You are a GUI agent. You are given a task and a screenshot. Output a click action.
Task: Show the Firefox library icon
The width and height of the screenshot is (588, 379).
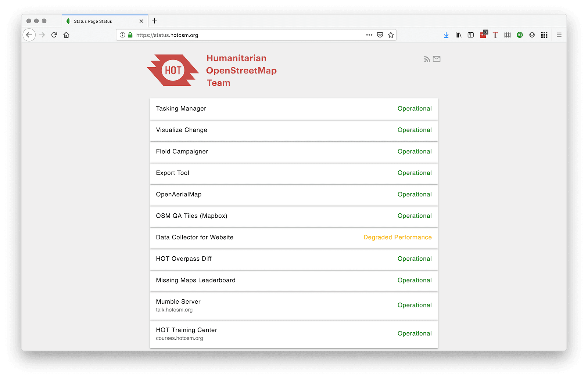458,35
